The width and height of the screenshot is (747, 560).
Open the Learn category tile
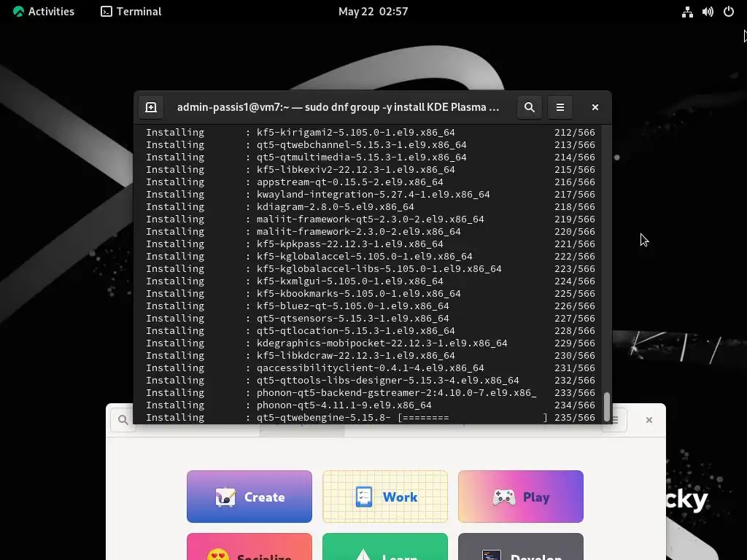385,547
